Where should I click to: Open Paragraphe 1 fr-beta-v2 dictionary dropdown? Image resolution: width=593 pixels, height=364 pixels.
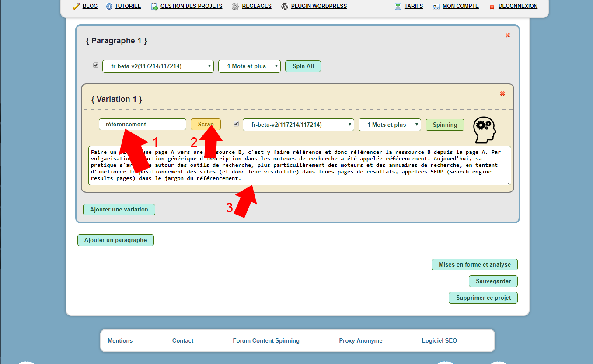[x=158, y=66]
